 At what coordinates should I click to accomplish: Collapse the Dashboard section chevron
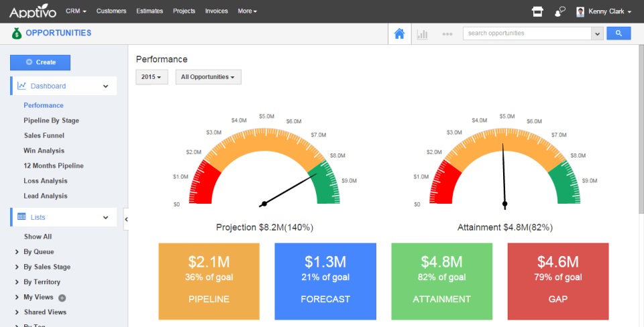[105, 86]
